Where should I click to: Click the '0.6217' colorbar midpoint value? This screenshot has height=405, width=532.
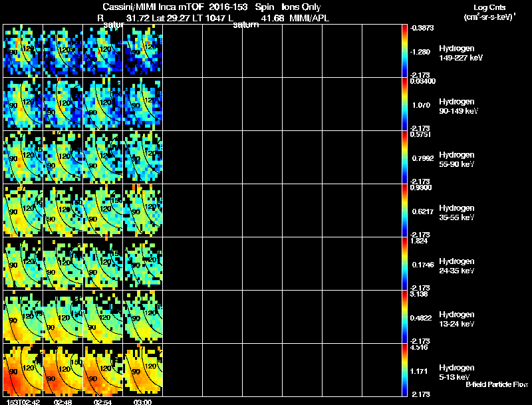point(423,211)
